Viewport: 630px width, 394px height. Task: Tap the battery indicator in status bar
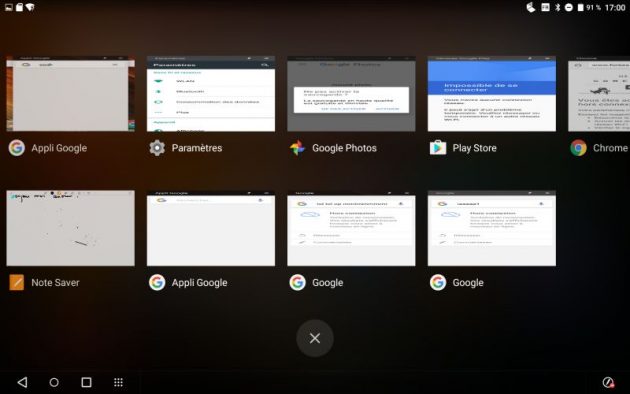tap(580, 7)
